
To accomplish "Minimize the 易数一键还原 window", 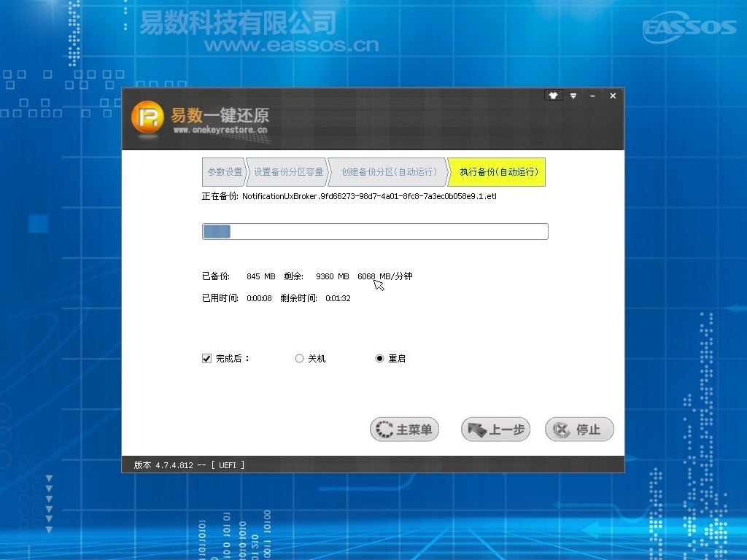I will pyautogui.click(x=592, y=96).
